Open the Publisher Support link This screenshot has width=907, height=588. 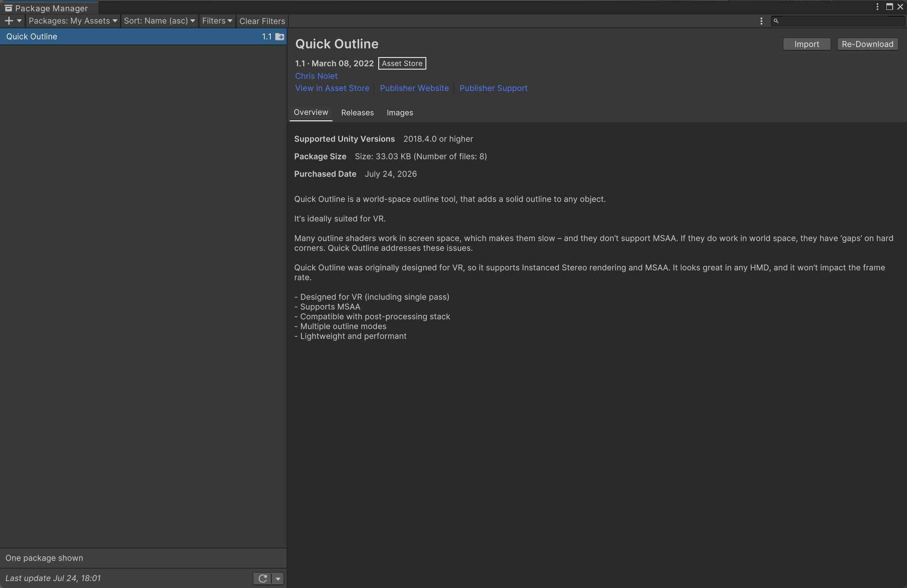click(x=493, y=88)
